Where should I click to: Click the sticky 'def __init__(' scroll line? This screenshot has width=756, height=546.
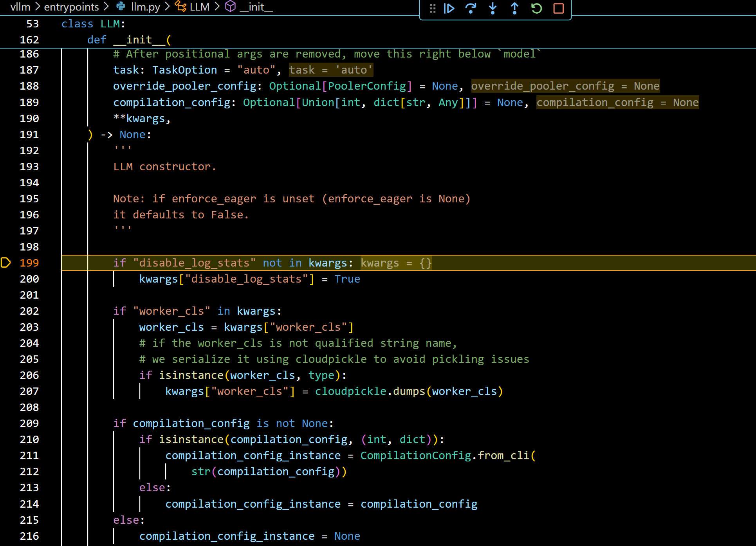tap(129, 40)
